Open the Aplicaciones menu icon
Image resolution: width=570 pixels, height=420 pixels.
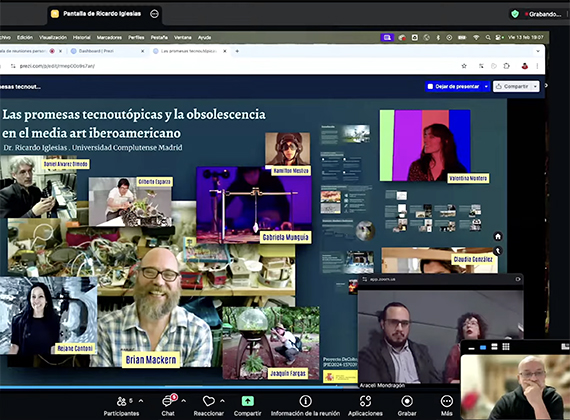tap(365, 401)
